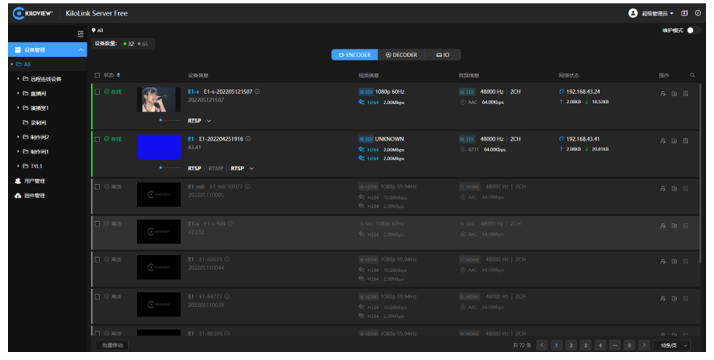This screenshot has height=360, width=714.
Task: Click the logout icon beside the admin name
Action: pos(684,13)
